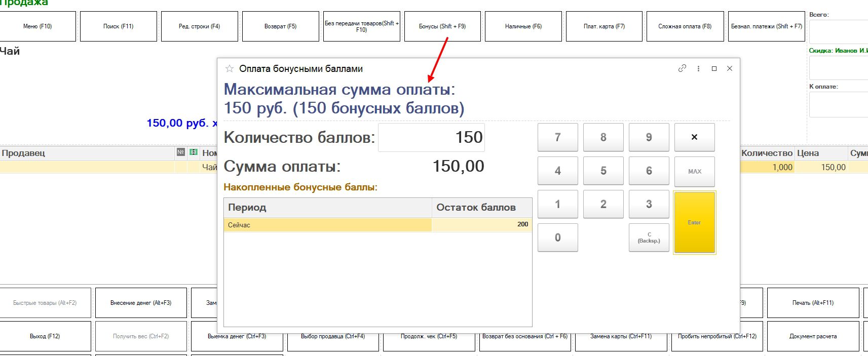Click the № column header icon
The height and width of the screenshot is (356, 868).
pyautogui.click(x=181, y=152)
